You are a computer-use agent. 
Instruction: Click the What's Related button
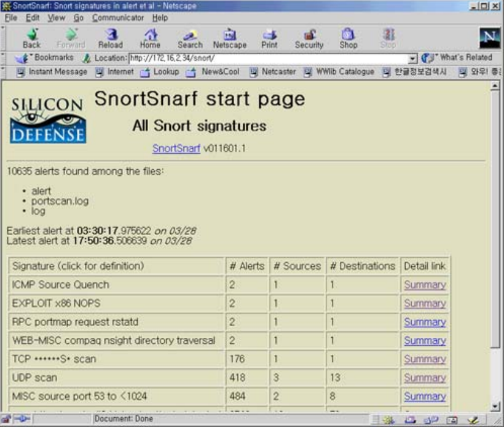tap(457, 58)
